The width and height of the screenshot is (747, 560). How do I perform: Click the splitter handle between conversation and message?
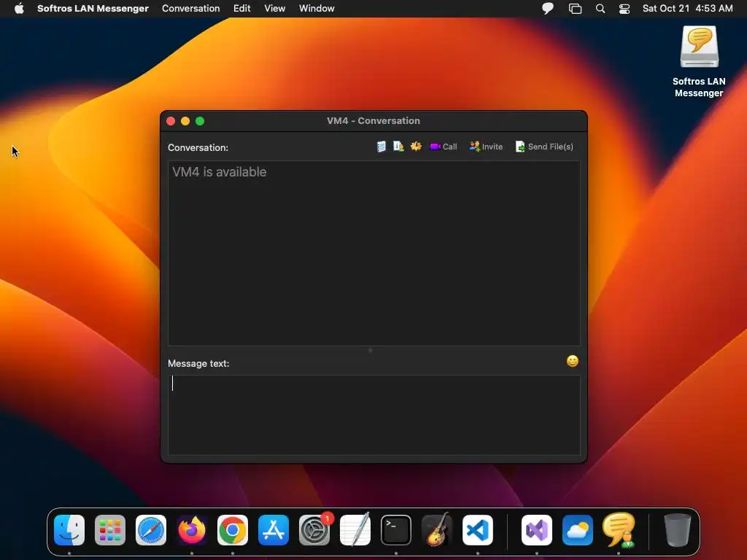(x=370, y=350)
